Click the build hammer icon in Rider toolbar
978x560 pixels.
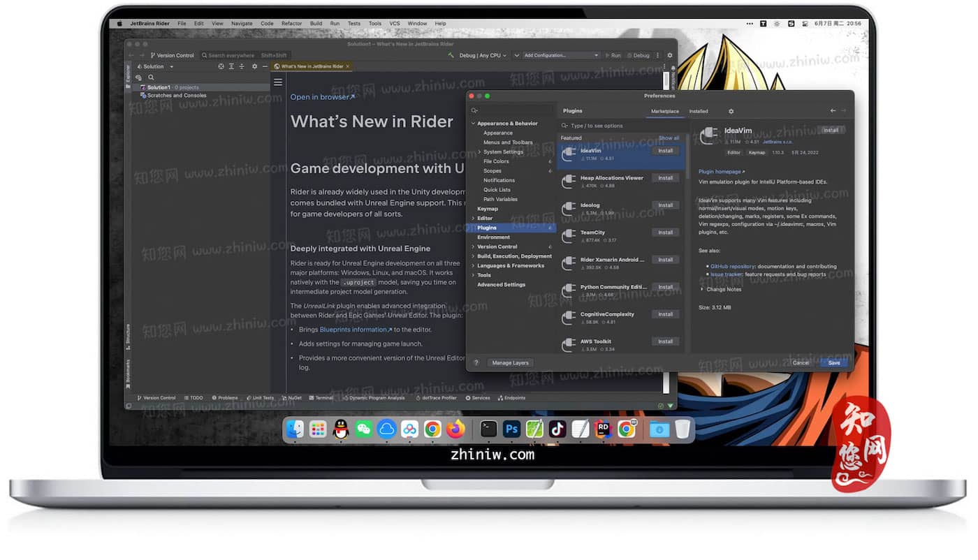pos(451,55)
